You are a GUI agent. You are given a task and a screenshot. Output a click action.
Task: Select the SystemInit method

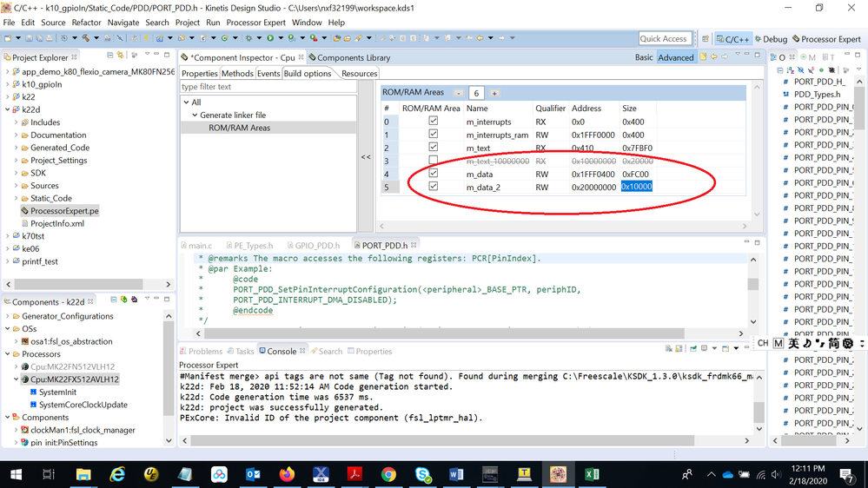pyautogui.click(x=57, y=392)
